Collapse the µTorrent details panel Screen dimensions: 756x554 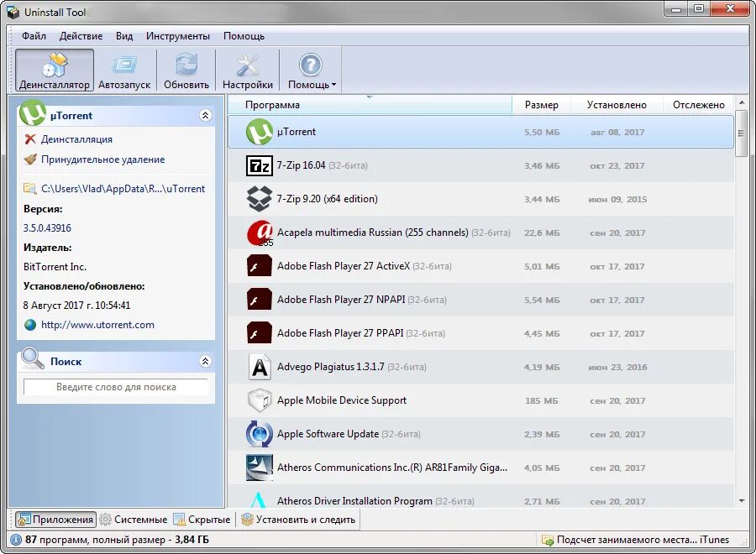[x=206, y=115]
